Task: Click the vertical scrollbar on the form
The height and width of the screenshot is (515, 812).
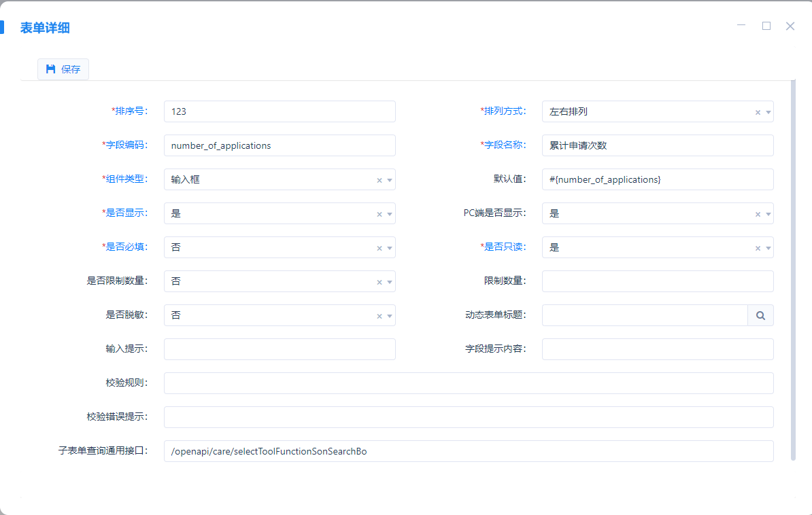Action: 792,272
